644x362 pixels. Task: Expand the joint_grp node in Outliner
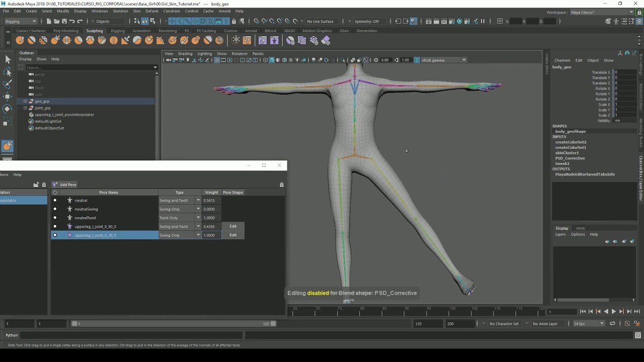[25, 108]
